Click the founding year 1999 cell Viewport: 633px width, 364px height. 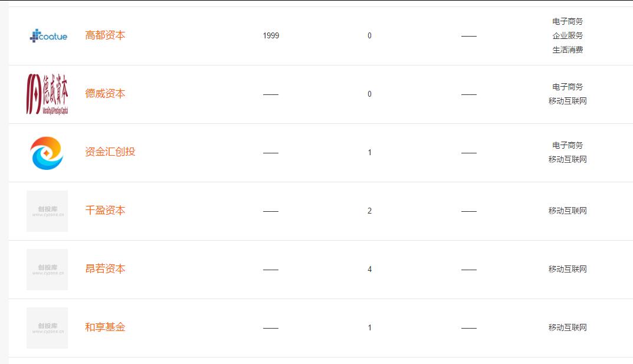[271, 35]
